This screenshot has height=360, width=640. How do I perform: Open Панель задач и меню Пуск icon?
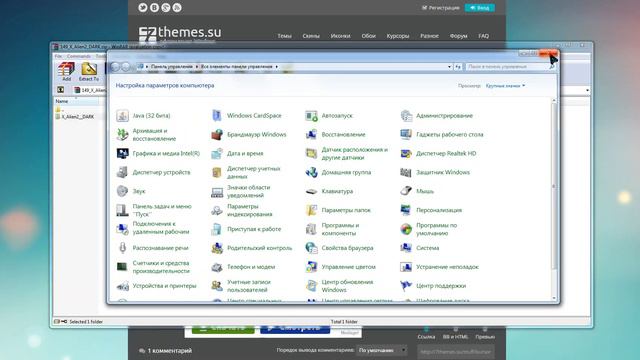coord(122,210)
